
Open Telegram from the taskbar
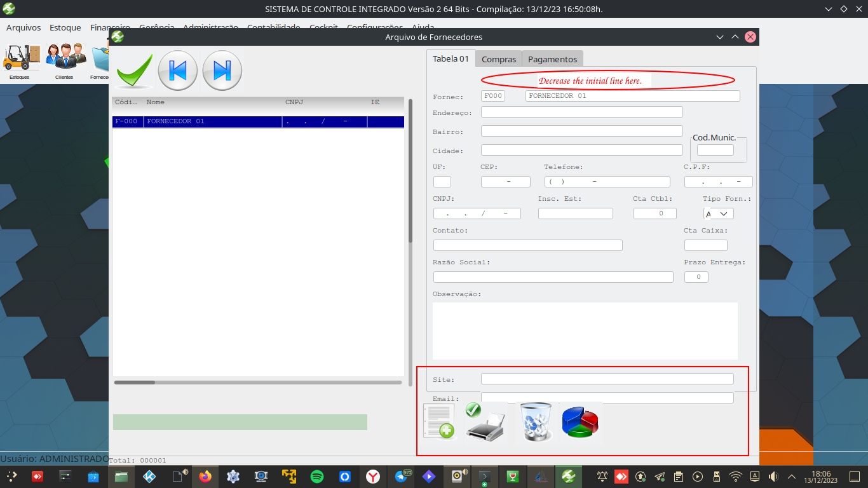point(401,476)
